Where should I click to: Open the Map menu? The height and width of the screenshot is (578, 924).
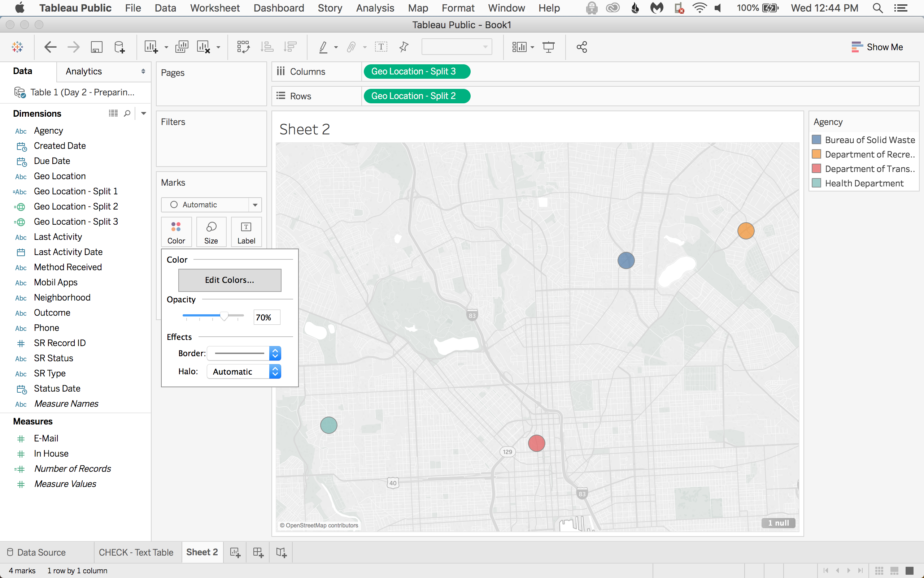click(418, 8)
